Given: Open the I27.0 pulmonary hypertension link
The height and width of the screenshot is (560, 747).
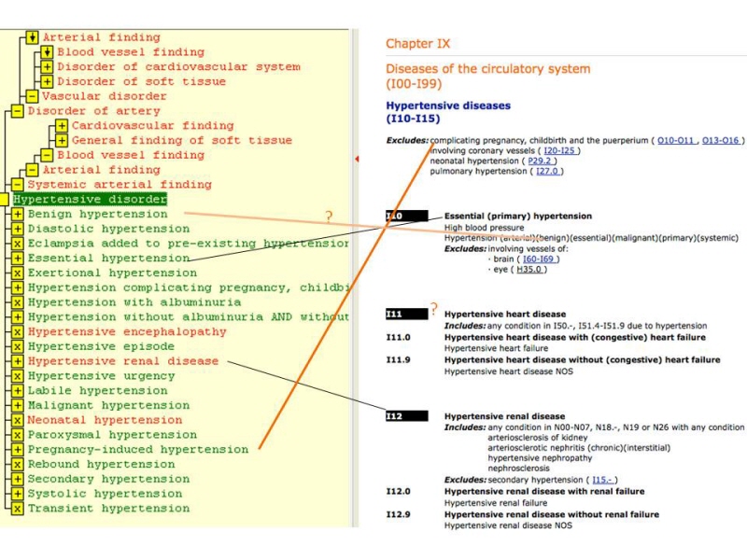Looking at the screenshot, I should [547, 172].
